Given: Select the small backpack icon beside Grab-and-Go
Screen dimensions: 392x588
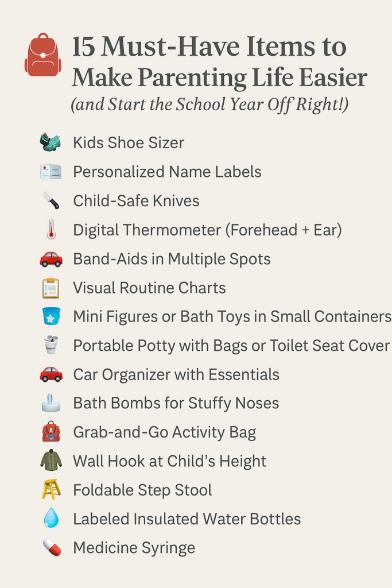Looking at the screenshot, I should click(x=51, y=432).
